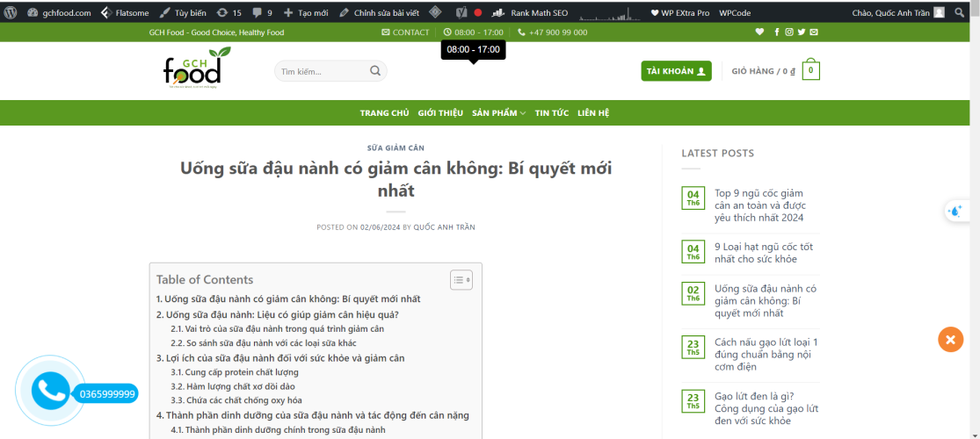
Task: Jump to 4.1 Thành phần dinh dưỡng chính
Action: coord(278,429)
